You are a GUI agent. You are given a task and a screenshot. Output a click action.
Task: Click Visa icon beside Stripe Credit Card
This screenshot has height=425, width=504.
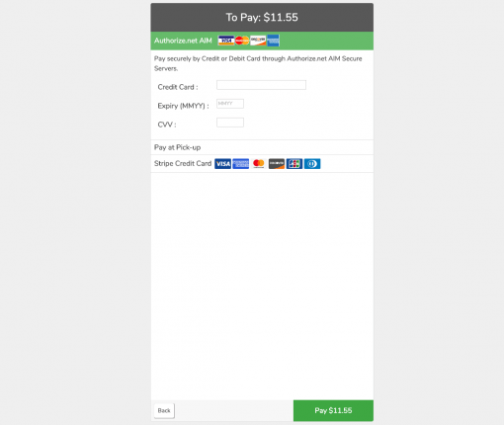tap(223, 164)
